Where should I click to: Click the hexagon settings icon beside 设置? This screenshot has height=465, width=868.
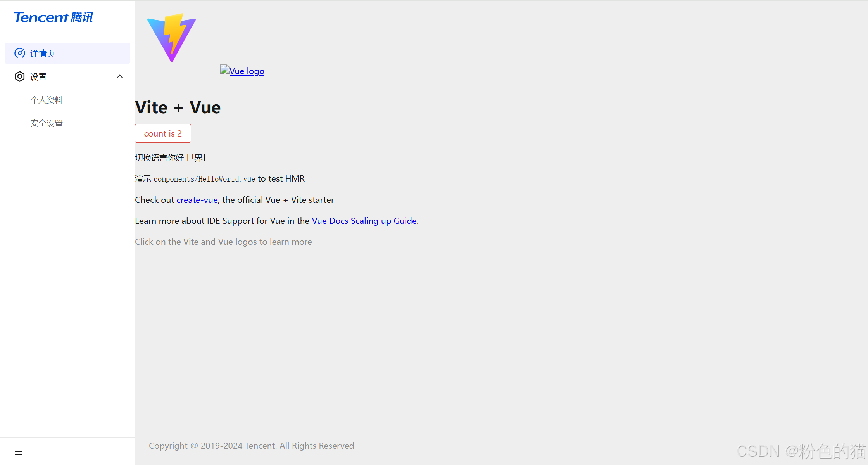tap(20, 76)
